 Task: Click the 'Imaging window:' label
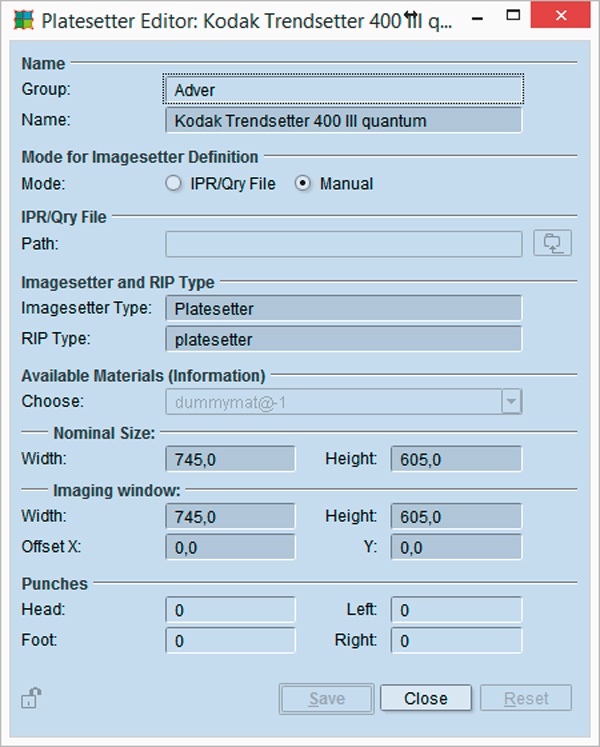[117, 490]
